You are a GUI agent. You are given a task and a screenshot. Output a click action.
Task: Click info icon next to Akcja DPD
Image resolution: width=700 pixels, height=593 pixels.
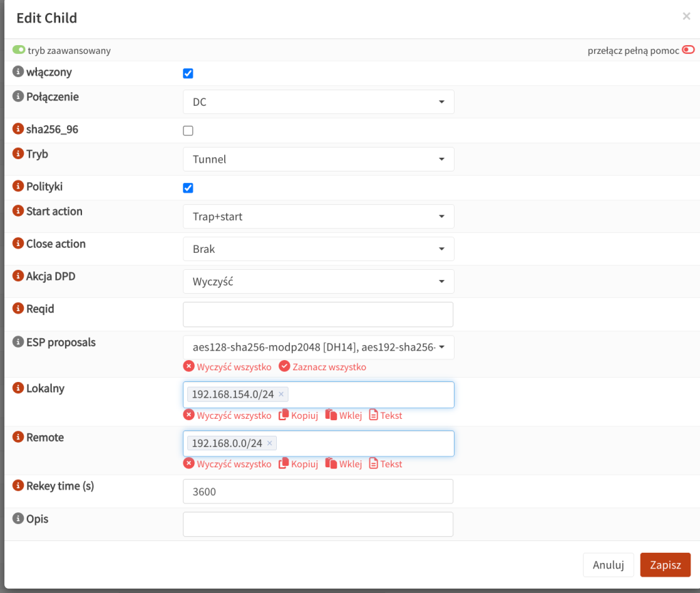[18, 276]
